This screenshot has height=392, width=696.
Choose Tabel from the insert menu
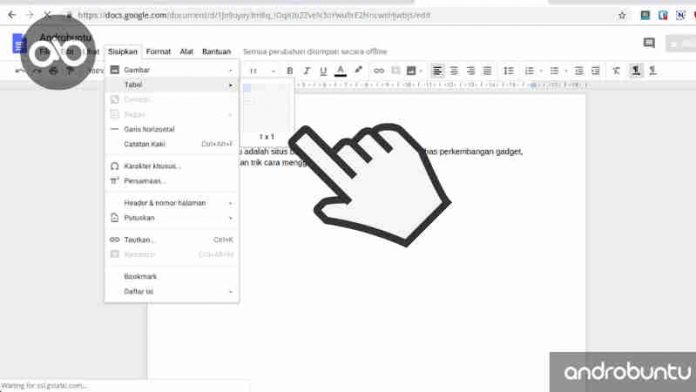point(172,84)
